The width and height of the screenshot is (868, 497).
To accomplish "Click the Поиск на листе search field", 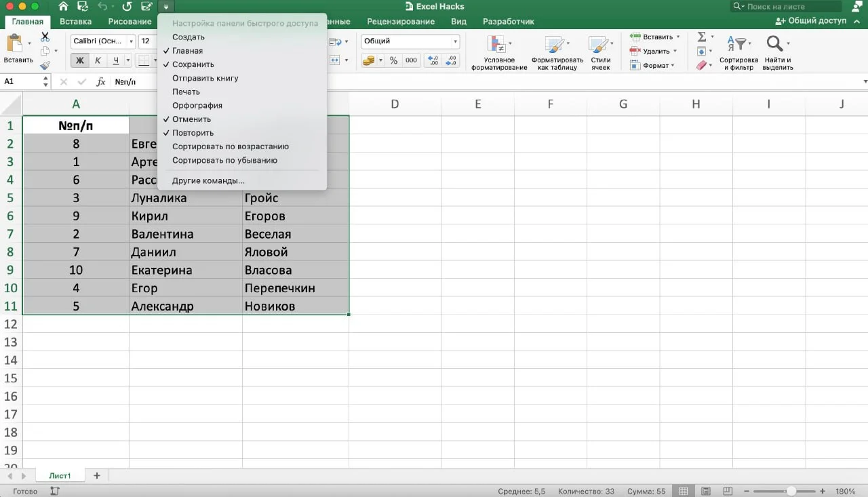I will [x=790, y=7].
